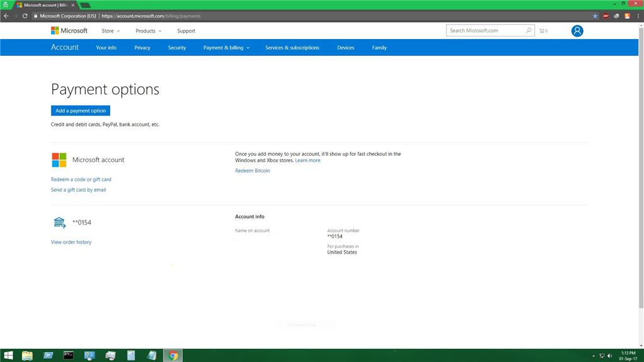The width and height of the screenshot is (644, 362).
Task: Open File Explorer from the taskbar
Action: point(27,356)
